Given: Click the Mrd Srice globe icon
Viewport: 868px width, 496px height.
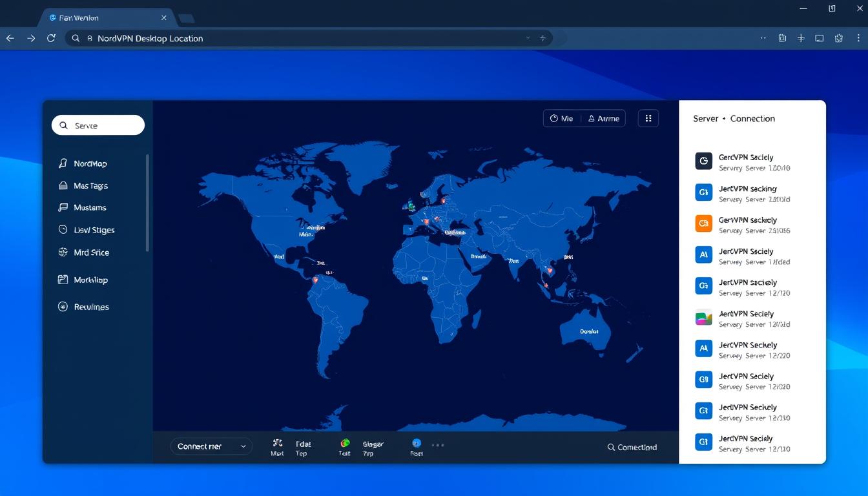Looking at the screenshot, I should coord(63,252).
